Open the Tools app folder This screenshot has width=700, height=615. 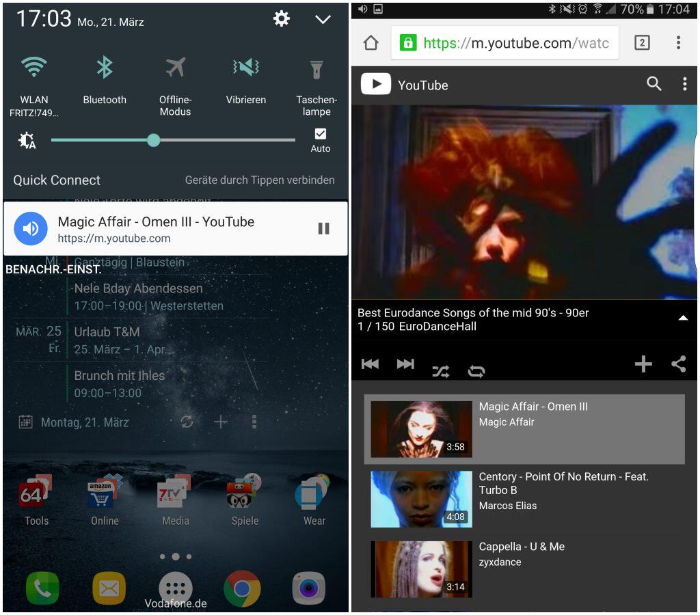36,501
